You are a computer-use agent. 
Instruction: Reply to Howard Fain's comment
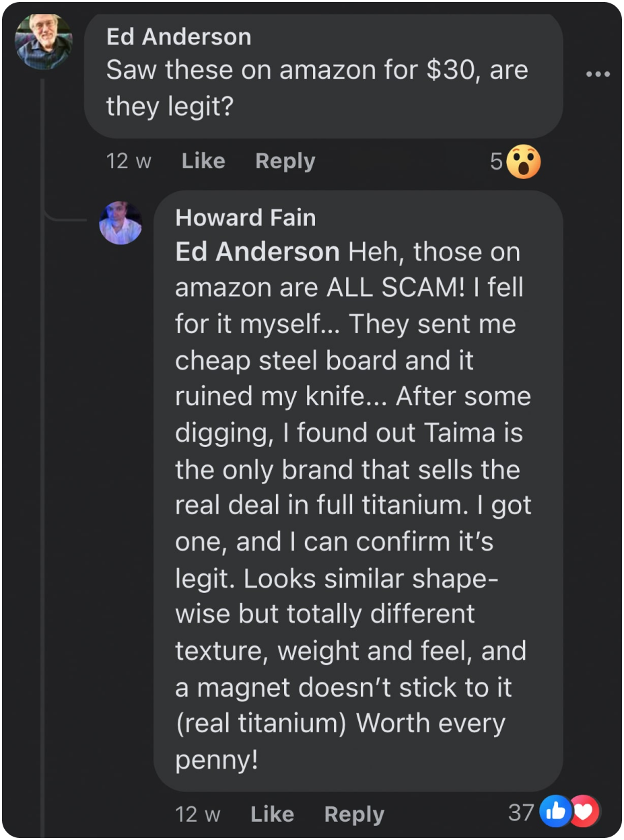pyautogui.click(x=354, y=814)
